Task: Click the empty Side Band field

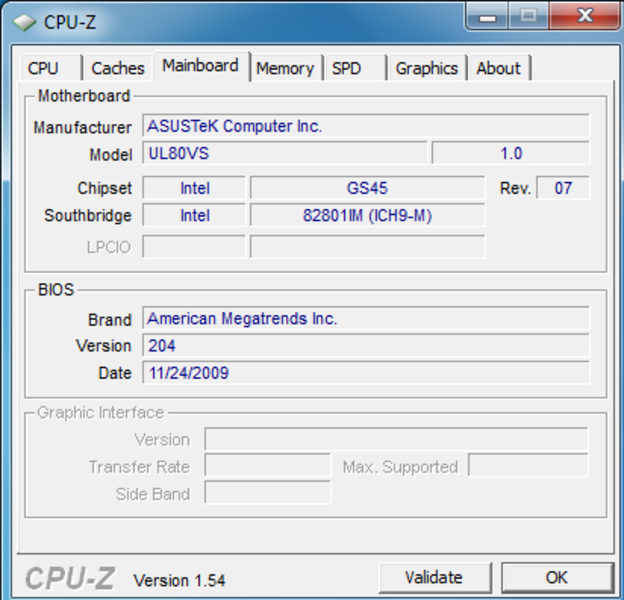Action: pyautogui.click(x=267, y=493)
